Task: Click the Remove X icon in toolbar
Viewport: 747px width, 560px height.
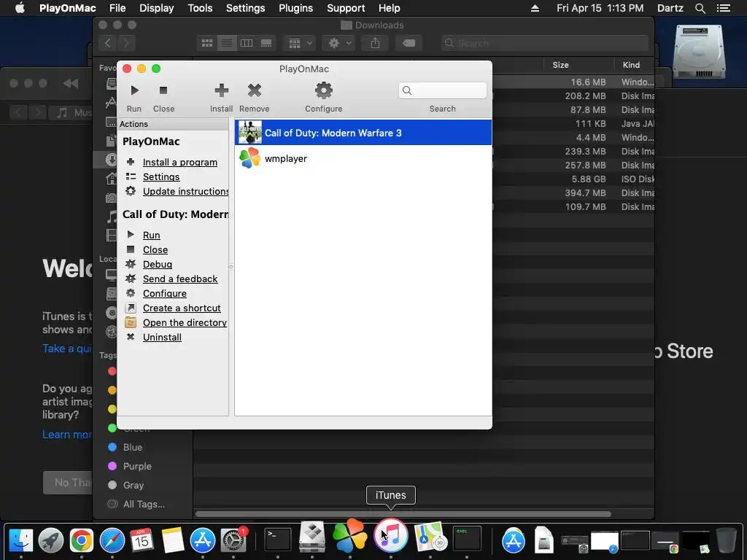Action: tap(255, 90)
